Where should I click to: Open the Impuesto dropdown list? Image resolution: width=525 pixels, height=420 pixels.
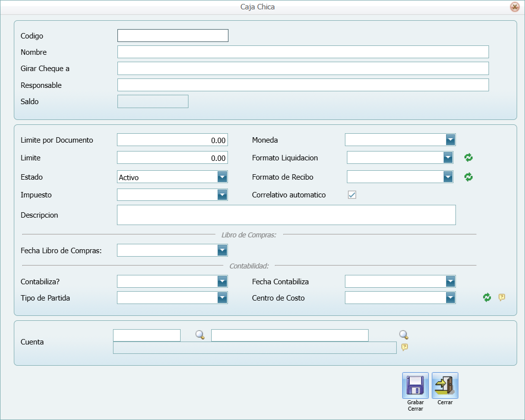pos(222,195)
